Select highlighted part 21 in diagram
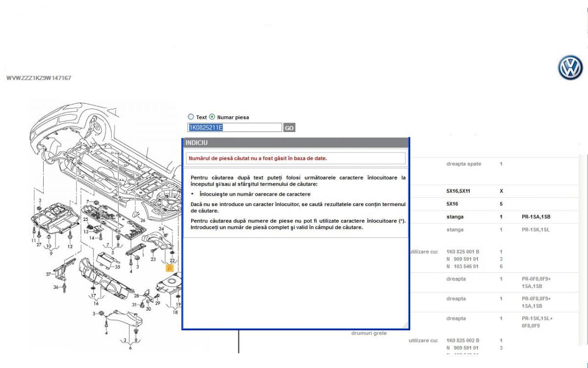The width and height of the screenshot is (588, 368). (170, 268)
